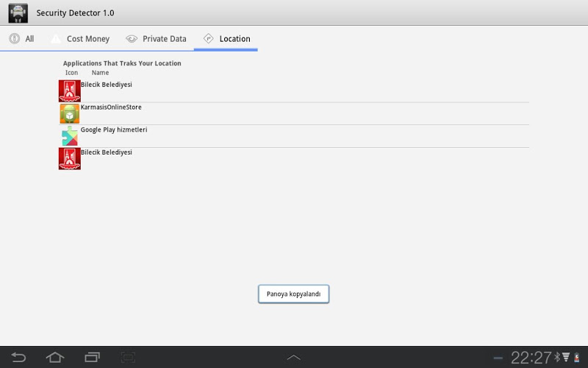Tap the Security Detector robot app icon
Image resolution: width=588 pixels, height=368 pixels.
tap(18, 13)
